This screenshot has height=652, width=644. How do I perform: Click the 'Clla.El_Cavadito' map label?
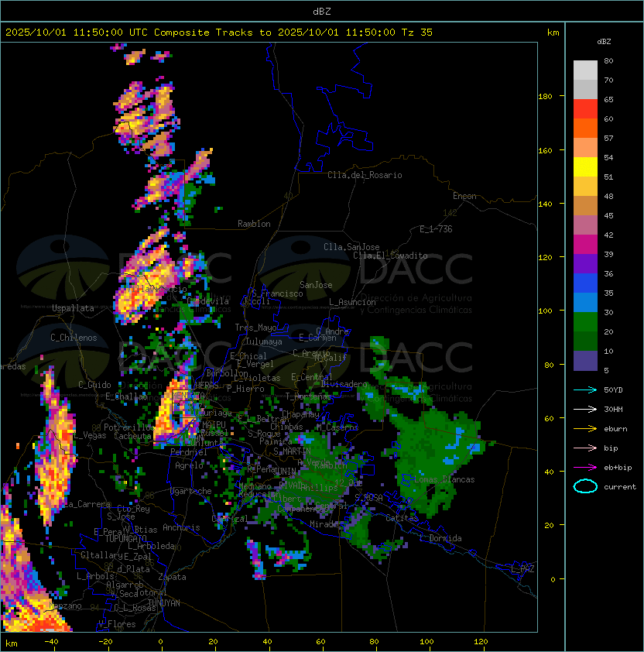(390, 256)
